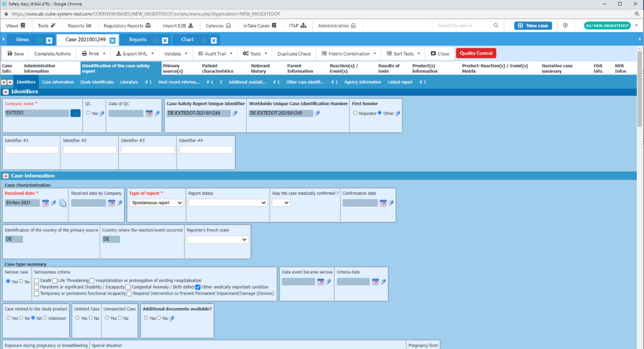Click the copy icon next to Received date
This screenshot has height=349, width=644.
62,203
